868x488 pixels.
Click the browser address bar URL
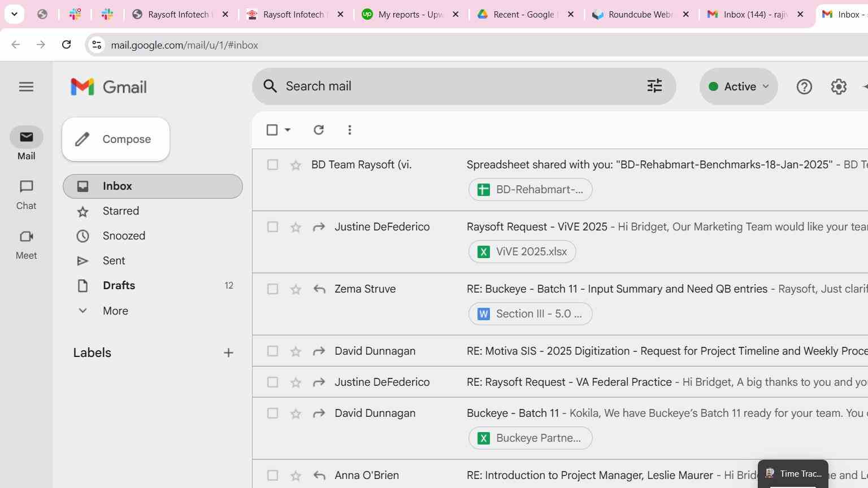coord(184,45)
